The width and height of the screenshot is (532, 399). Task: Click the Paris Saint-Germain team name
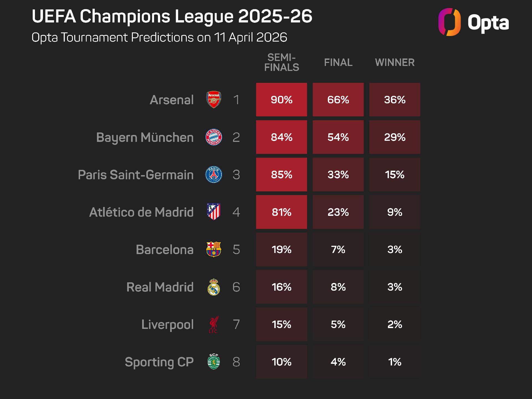tap(136, 175)
